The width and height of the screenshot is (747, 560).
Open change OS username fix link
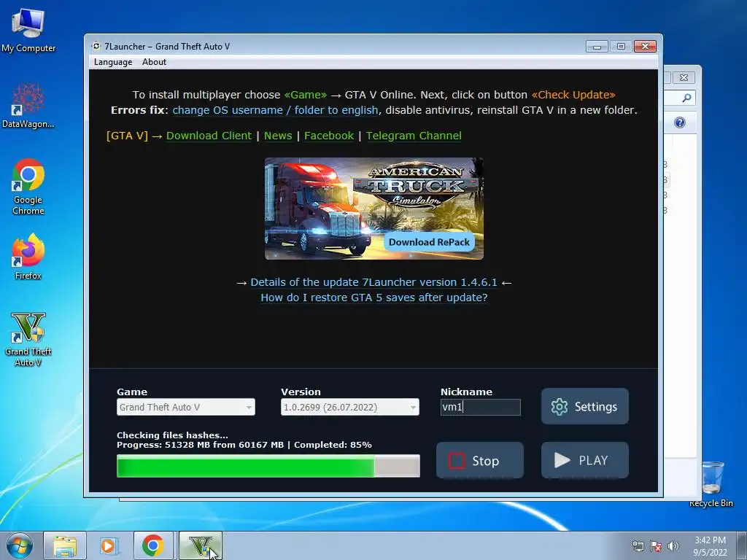point(275,110)
